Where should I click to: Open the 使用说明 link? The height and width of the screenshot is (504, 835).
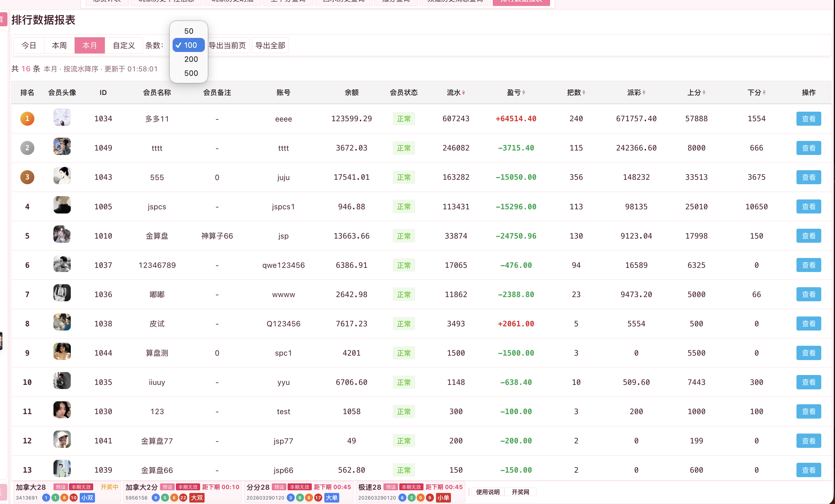pos(488,492)
